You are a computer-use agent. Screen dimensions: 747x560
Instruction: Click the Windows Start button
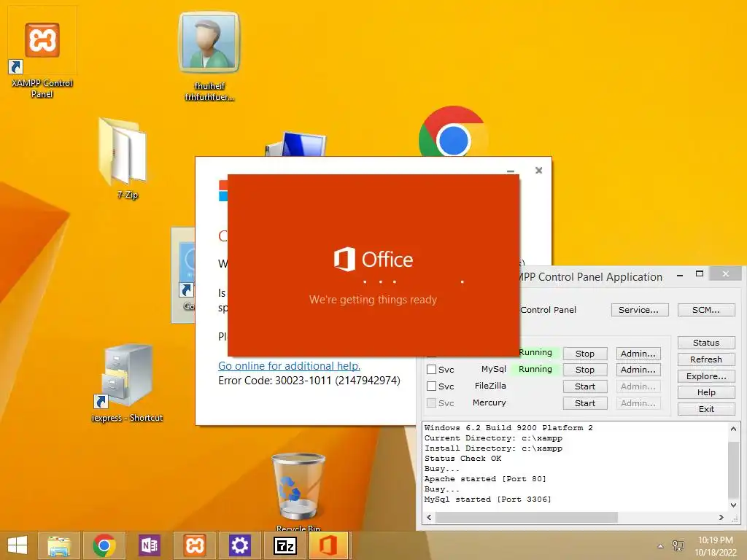click(x=18, y=545)
